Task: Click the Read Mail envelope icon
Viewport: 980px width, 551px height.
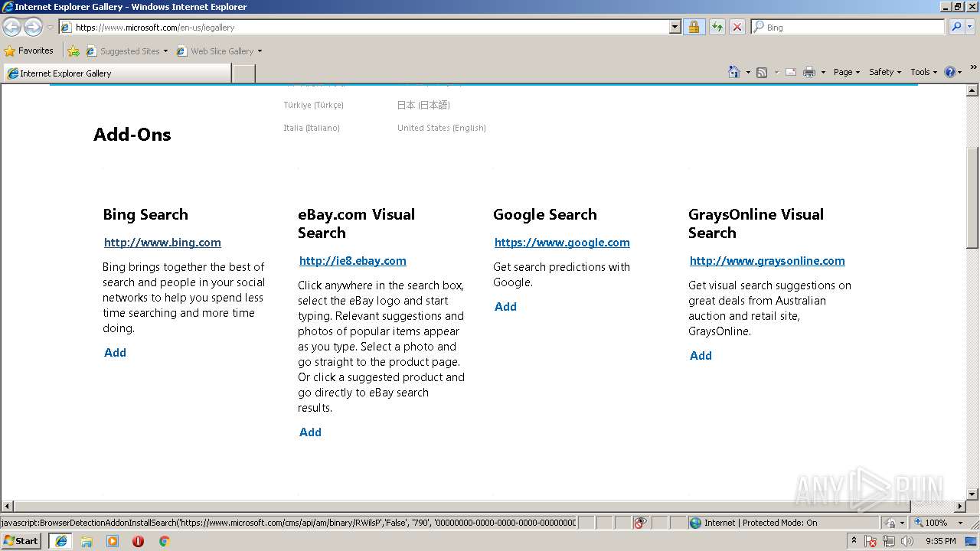Action: [x=791, y=72]
